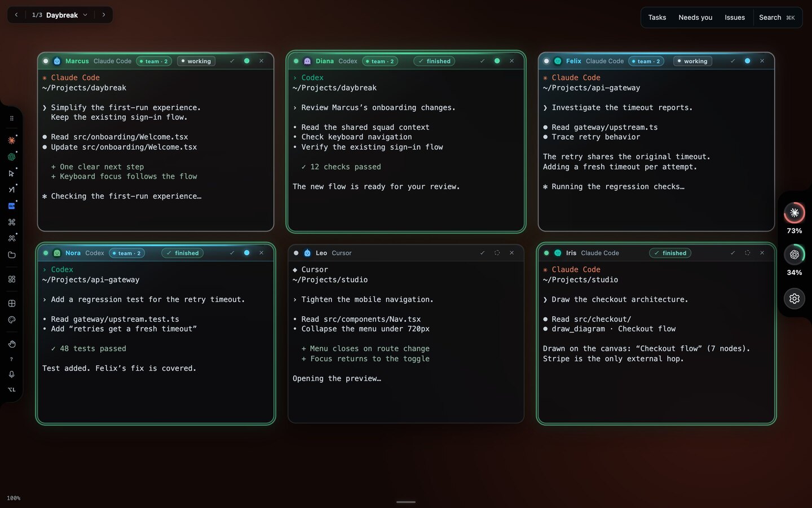Toggle the status dot left of Diana

tap(296, 61)
